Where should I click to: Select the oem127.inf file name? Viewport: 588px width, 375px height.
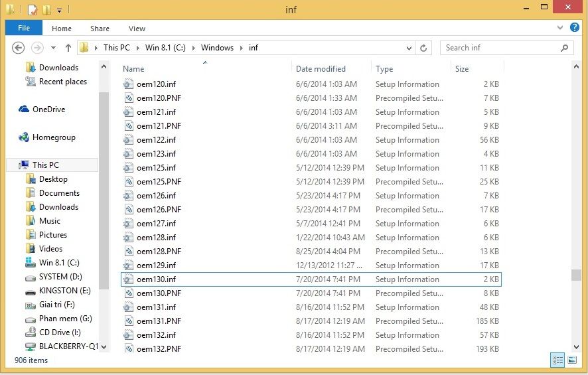pyautogui.click(x=156, y=224)
